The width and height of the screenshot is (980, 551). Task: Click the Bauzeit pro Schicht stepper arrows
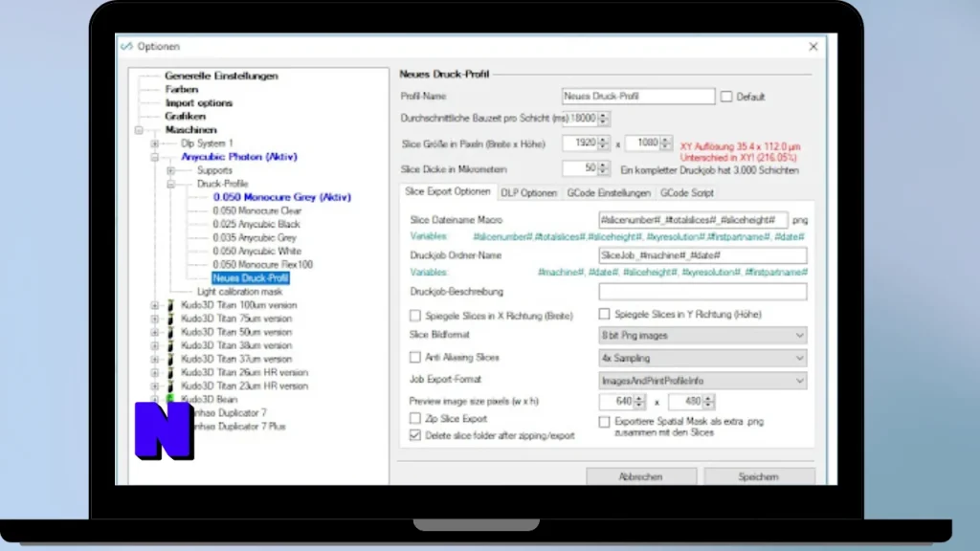pyautogui.click(x=603, y=118)
